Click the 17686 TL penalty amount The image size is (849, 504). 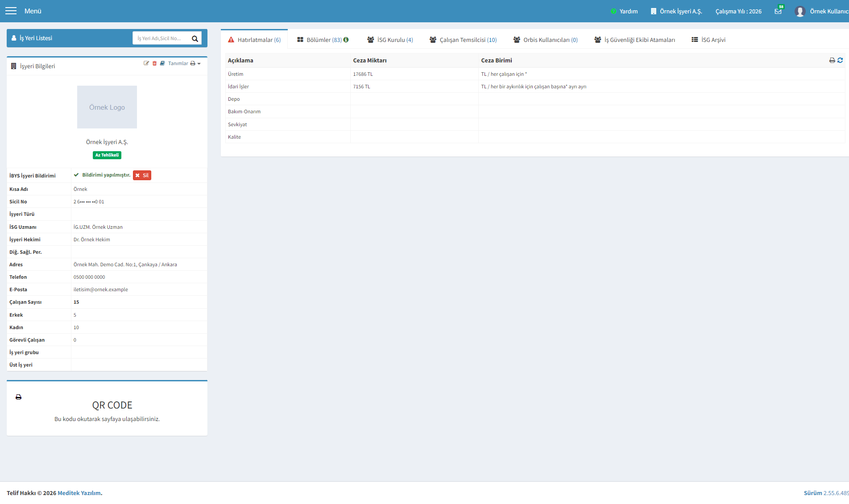363,74
